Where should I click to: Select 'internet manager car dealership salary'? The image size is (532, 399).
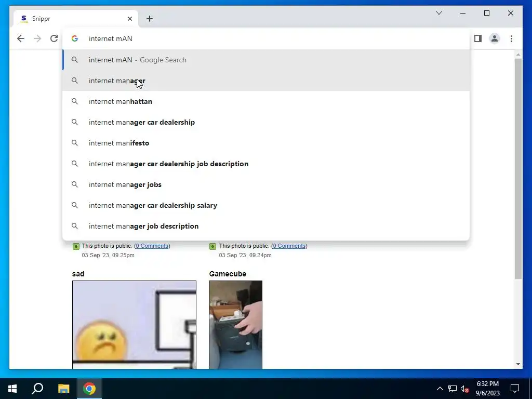[266, 205]
